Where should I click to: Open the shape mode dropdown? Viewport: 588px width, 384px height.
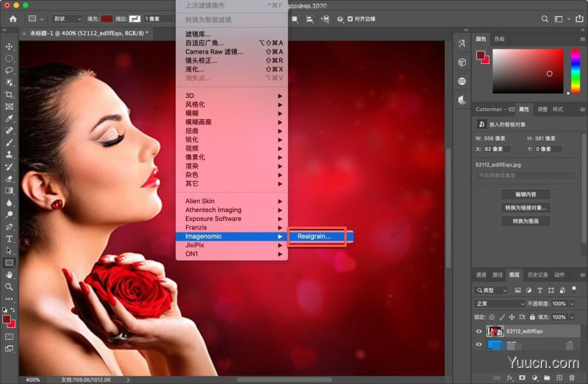click(x=67, y=19)
